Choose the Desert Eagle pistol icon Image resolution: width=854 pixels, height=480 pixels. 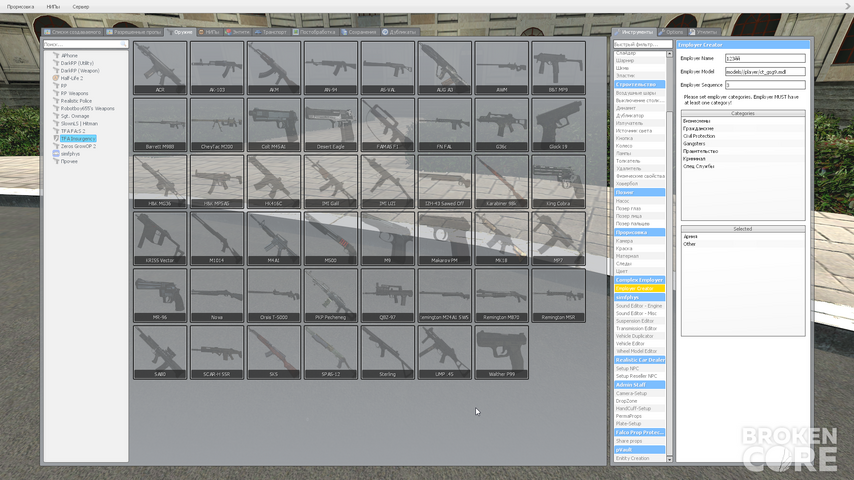331,125
